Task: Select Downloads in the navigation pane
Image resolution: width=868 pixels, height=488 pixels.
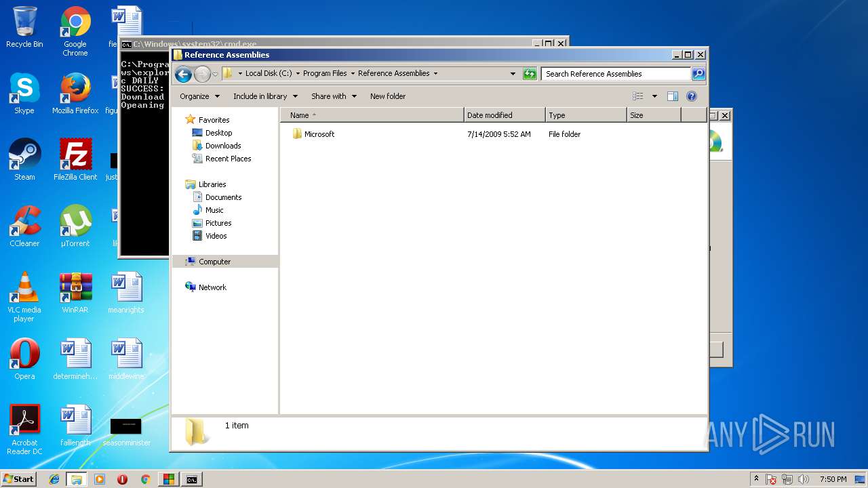Action: [223, 146]
